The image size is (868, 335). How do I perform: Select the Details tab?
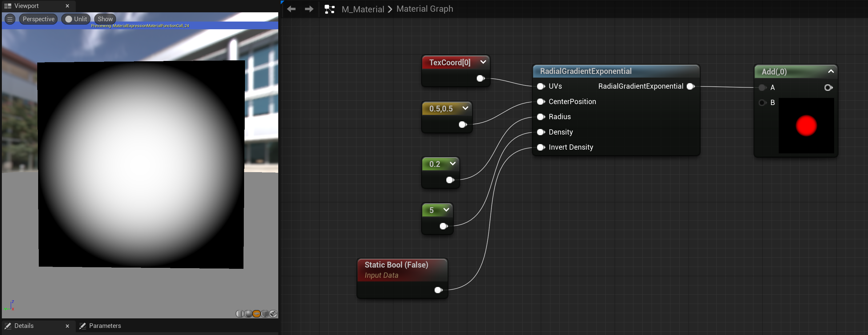[24, 325]
